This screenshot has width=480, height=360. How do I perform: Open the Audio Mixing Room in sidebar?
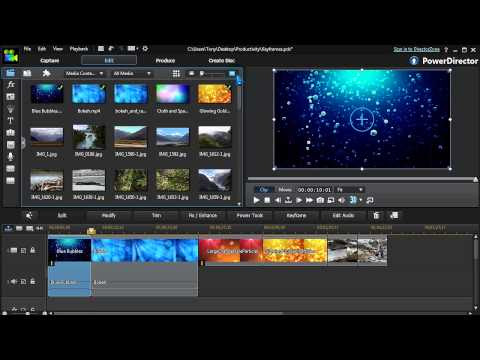click(11, 145)
